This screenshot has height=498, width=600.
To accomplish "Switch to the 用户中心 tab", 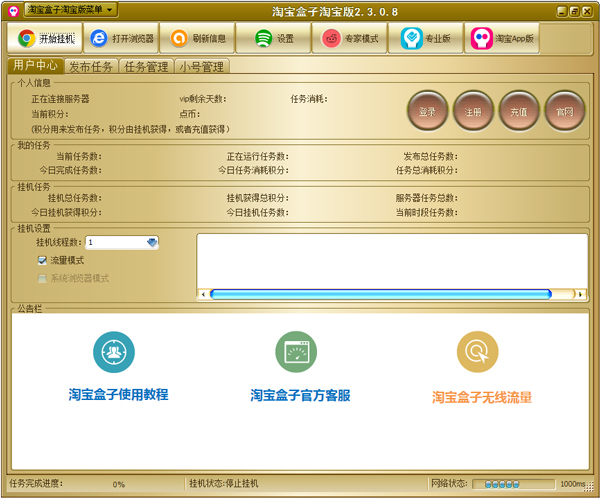I will 36,65.
